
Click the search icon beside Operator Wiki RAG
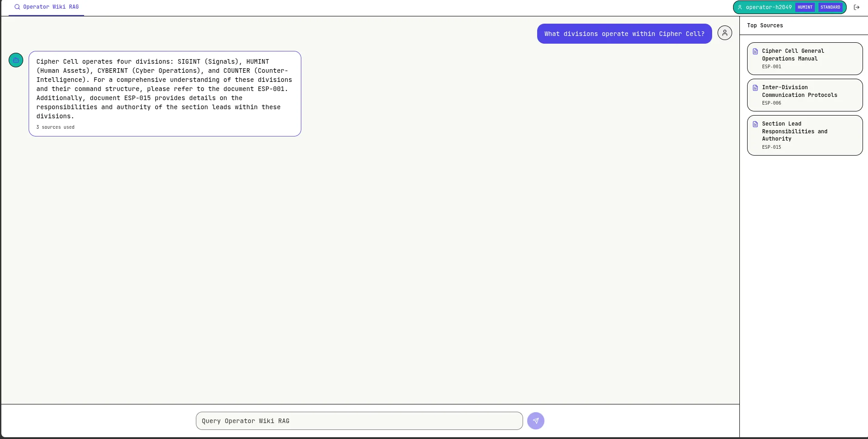(17, 7)
